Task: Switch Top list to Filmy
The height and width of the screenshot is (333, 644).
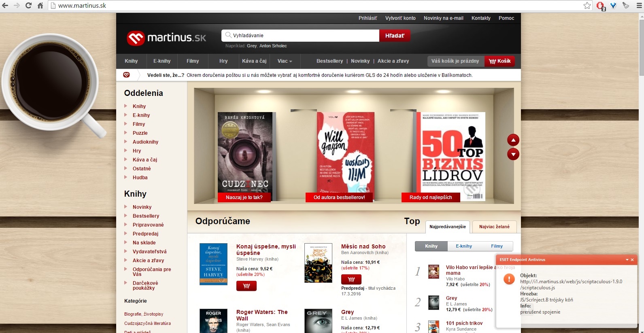Action: [497, 246]
